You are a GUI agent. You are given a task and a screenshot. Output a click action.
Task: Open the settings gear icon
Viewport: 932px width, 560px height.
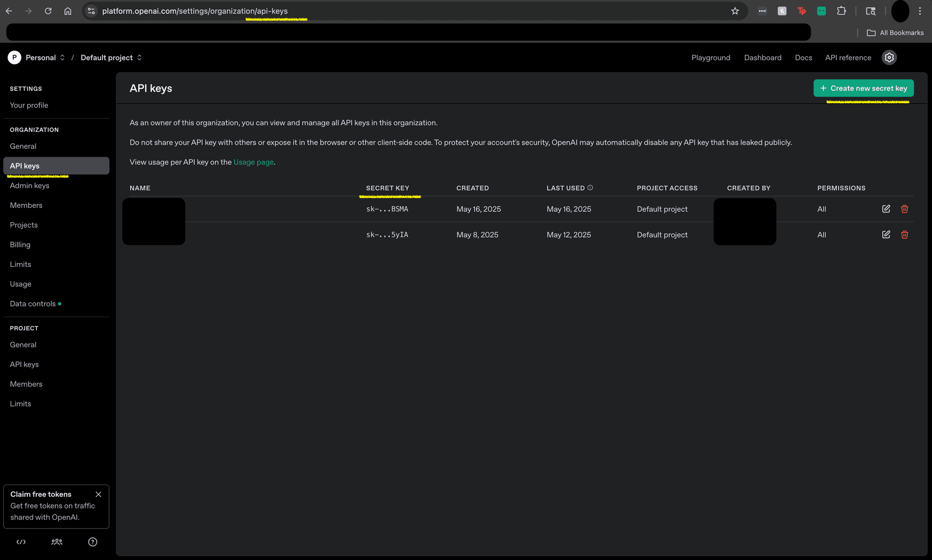[x=889, y=57]
